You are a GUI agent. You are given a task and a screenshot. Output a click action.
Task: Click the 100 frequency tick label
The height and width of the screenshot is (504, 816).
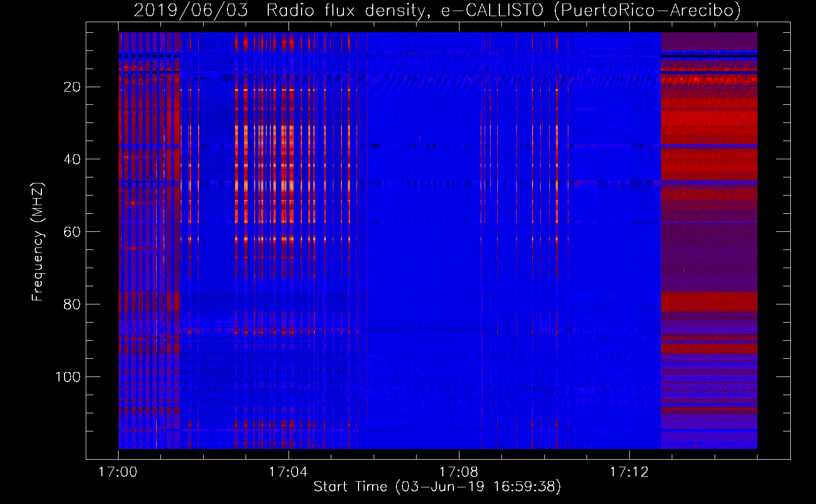click(x=67, y=377)
